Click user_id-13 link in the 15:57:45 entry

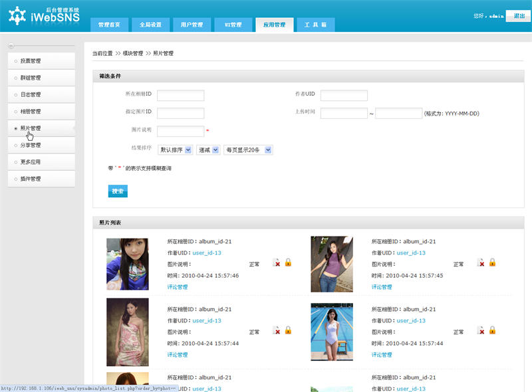(x=411, y=253)
